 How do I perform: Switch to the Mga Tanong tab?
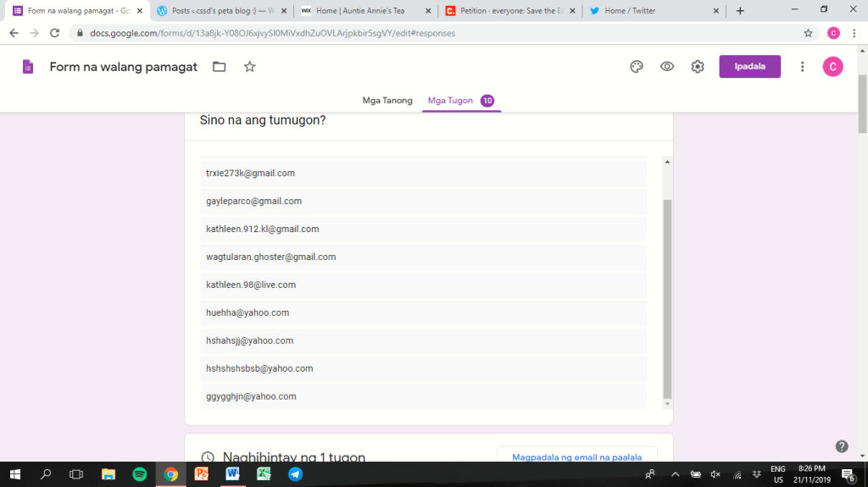pos(387,101)
